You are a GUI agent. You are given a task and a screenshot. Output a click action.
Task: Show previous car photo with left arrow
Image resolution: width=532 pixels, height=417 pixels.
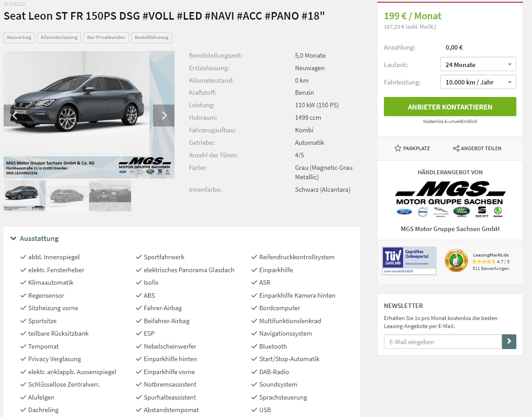[x=15, y=116]
